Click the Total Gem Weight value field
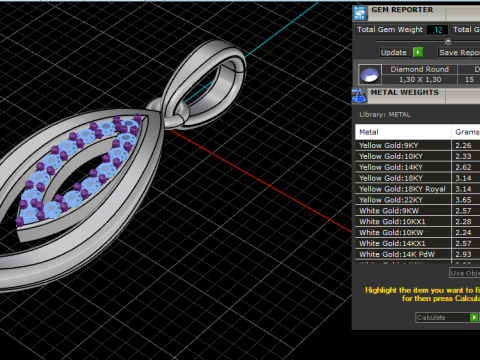The image size is (480, 360). [437, 30]
